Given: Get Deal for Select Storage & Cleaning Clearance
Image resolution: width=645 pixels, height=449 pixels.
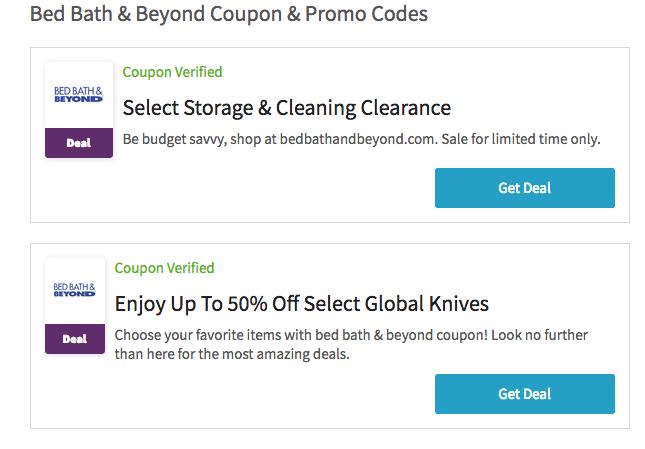Looking at the screenshot, I should 524,188.
